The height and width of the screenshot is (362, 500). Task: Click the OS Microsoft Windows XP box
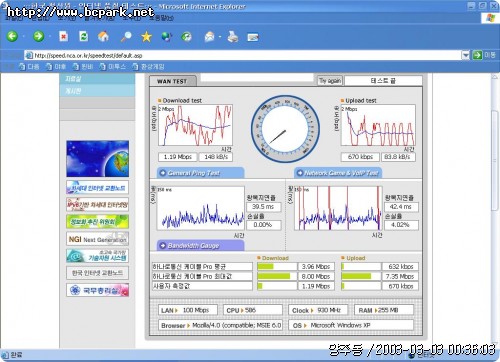pos(351,325)
